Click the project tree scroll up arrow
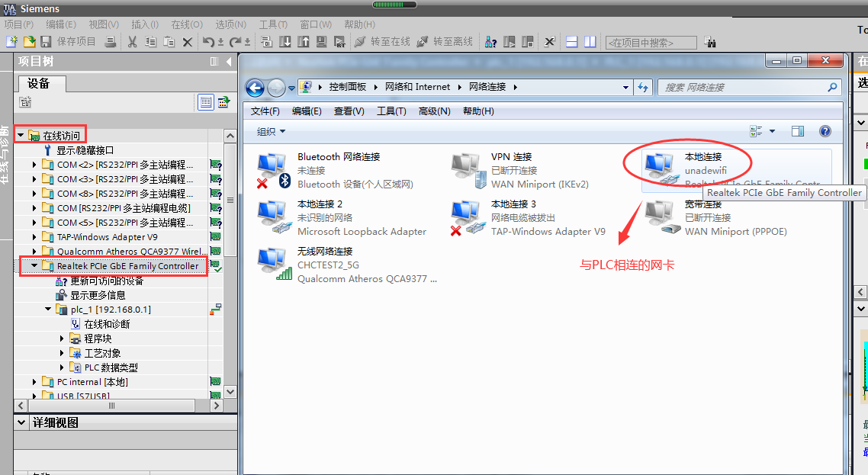Screen dimensions: 868x475 [x=230, y=136]
